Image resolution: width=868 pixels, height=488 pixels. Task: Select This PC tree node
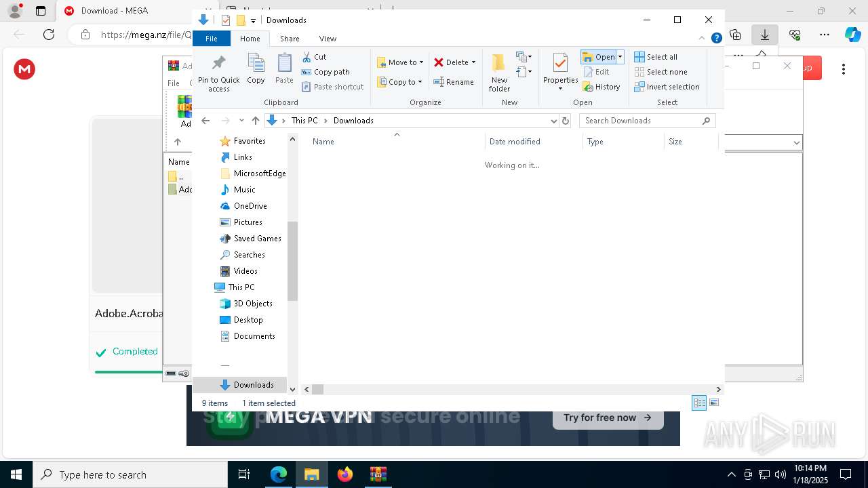(x=235, y=287)
